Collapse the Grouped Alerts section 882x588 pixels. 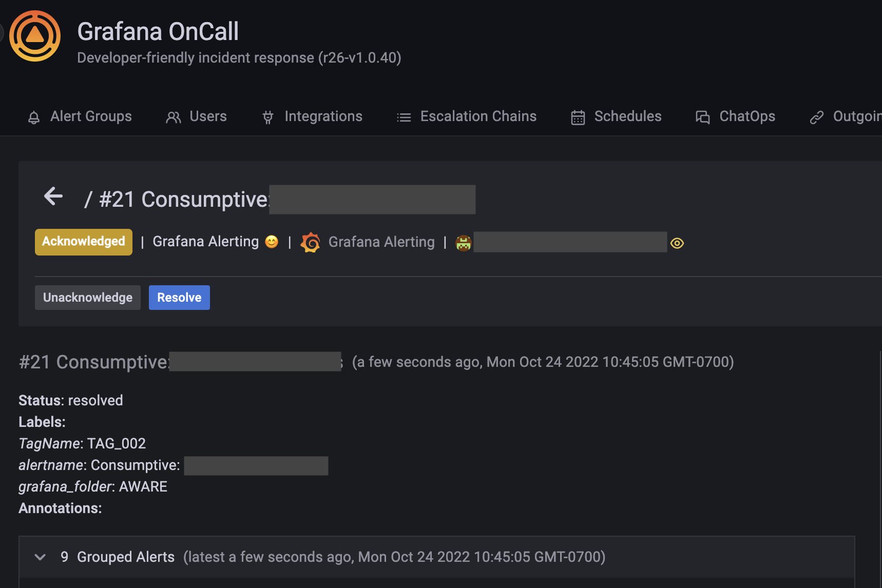coord(40,557)
